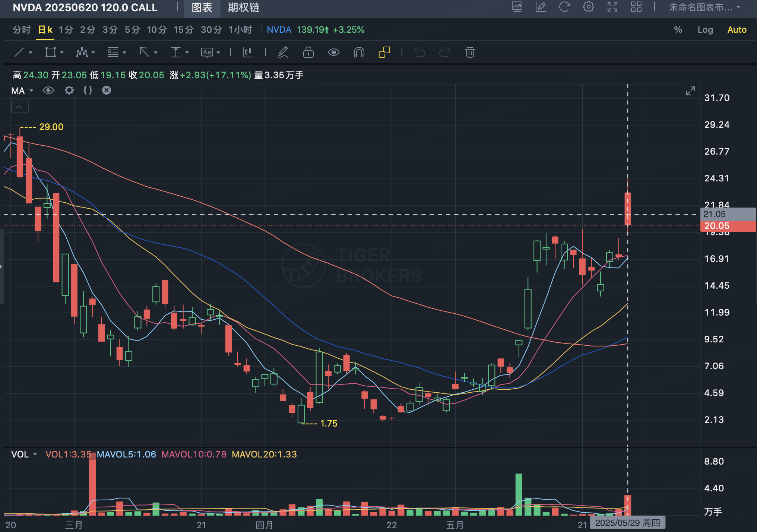This screenshot has width=757, height=532.
Task: Select the 分时 timeframe
Action: click(22, 30)
